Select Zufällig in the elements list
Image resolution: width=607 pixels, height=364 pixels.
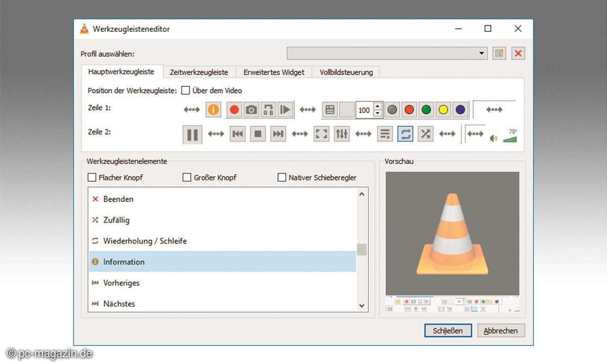(223, 220)
